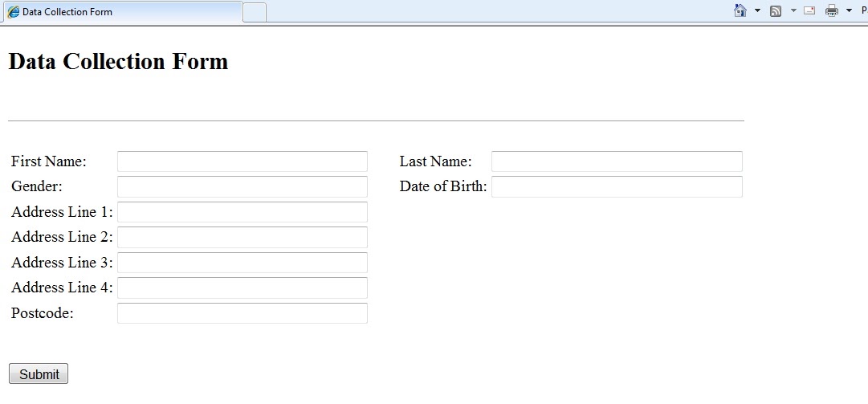Click the 'Address Line 1:' label
Viewport: 868px width, 404px height.
pyautogui.click(x=62, y=212)
